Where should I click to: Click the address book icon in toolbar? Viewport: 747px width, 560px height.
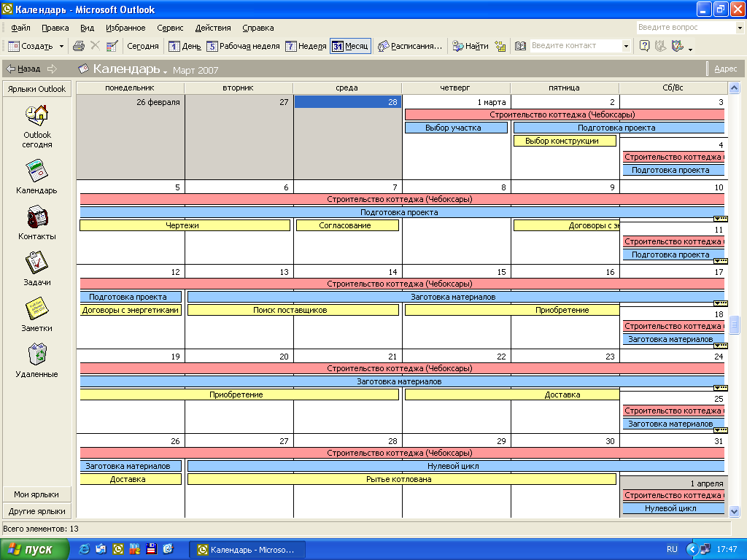tap(520, 46)
